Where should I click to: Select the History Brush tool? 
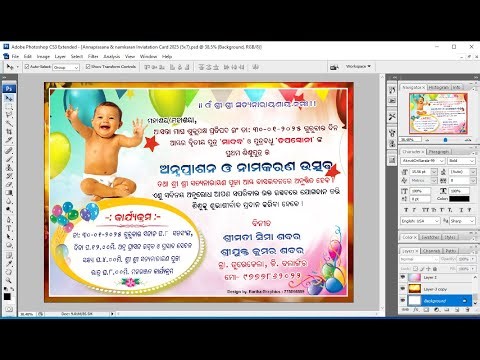pyautogui.click(x=9, y=176)
